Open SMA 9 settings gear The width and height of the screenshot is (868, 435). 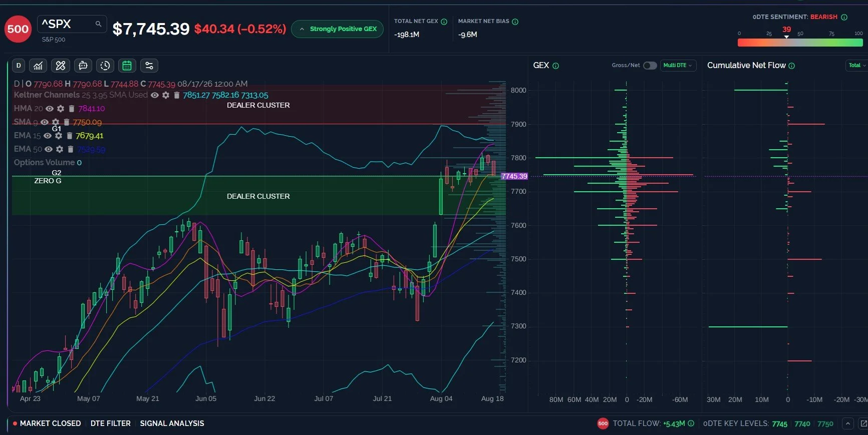[56, 122]
